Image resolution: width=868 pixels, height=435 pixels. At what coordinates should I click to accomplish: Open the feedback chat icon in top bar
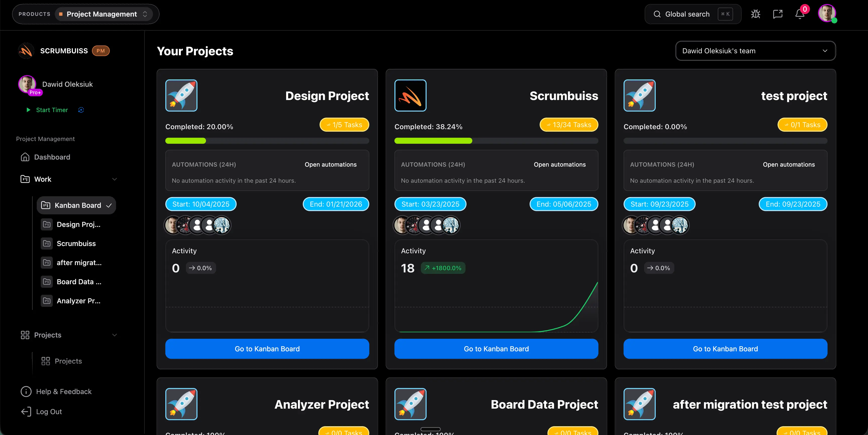[778, 14]
